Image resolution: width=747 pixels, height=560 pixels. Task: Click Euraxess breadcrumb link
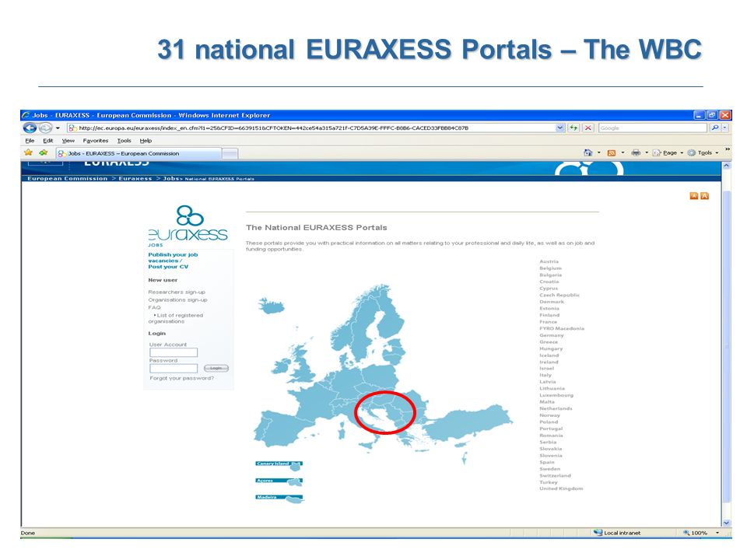click(x=135, y=179)
